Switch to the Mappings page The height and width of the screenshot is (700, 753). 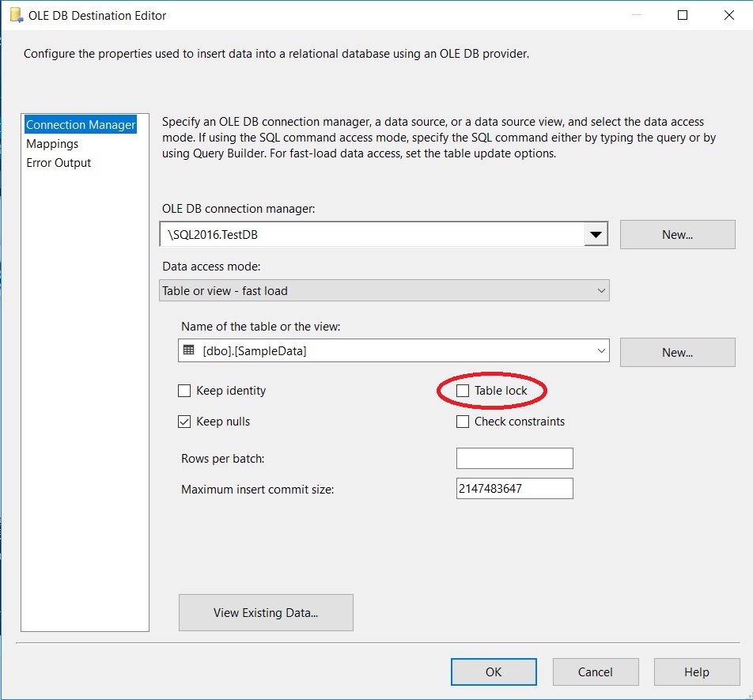[x=52, y=144]
